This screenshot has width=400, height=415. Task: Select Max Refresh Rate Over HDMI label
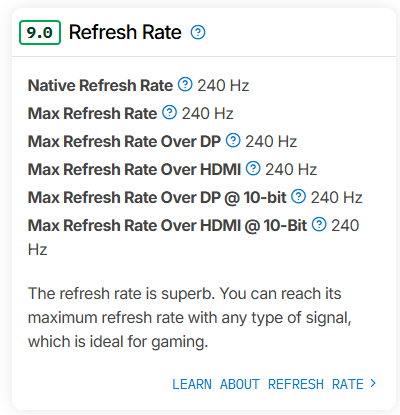coord(134,169)
